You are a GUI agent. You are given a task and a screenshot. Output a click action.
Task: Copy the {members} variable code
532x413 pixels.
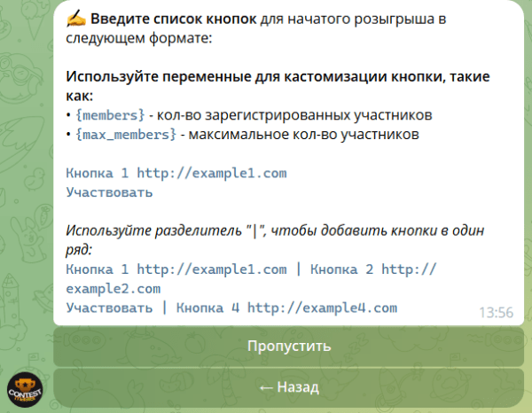coord(110,115)
